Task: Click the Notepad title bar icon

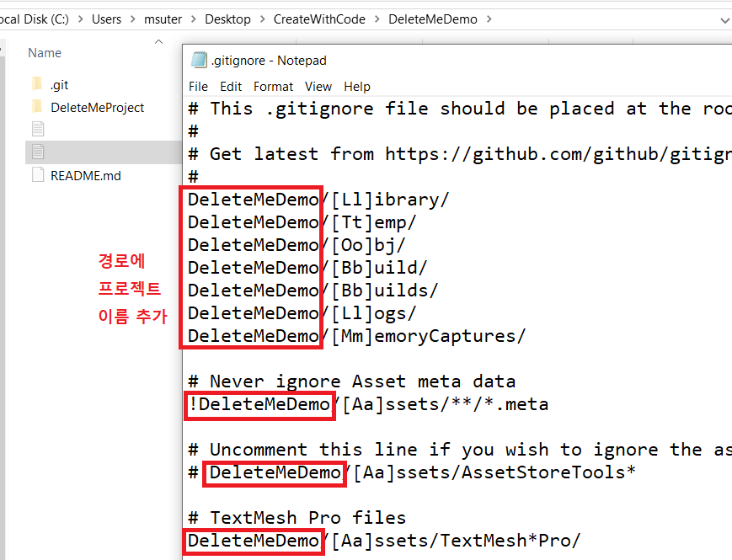Action: click(x=199, y=60)
